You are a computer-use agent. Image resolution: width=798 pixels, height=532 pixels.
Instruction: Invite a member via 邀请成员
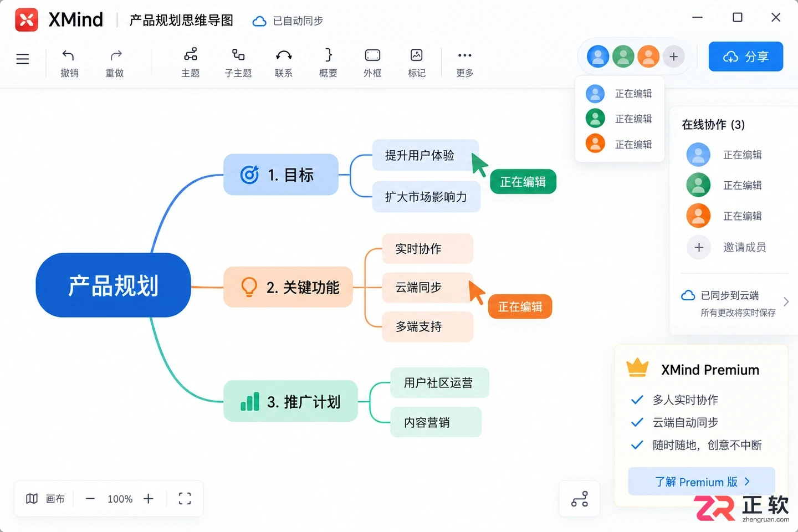(727, 247)
